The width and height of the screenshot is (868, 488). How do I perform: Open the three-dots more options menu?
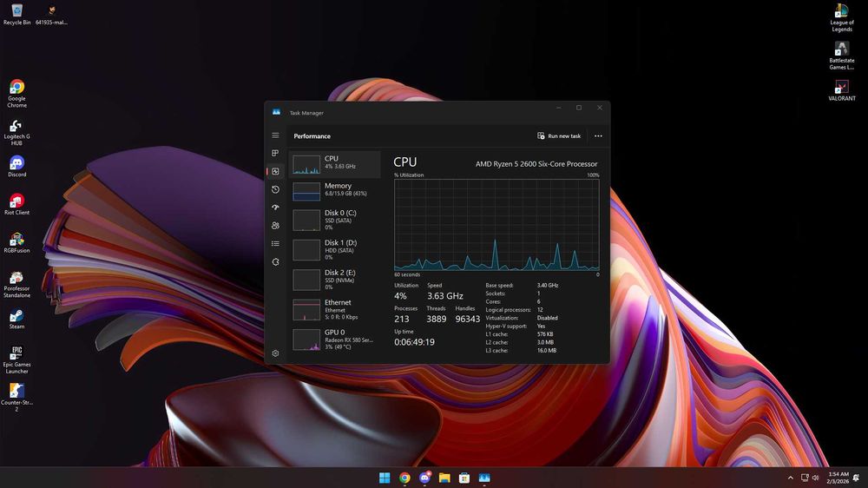tap(598, 135)
